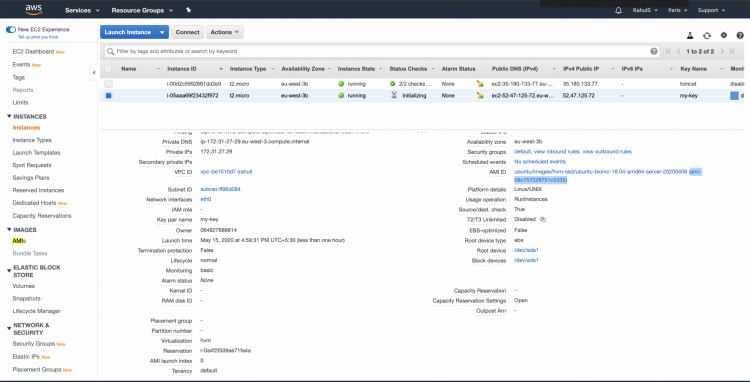
Task: Click the experiments flask icon
Action: 690,35
